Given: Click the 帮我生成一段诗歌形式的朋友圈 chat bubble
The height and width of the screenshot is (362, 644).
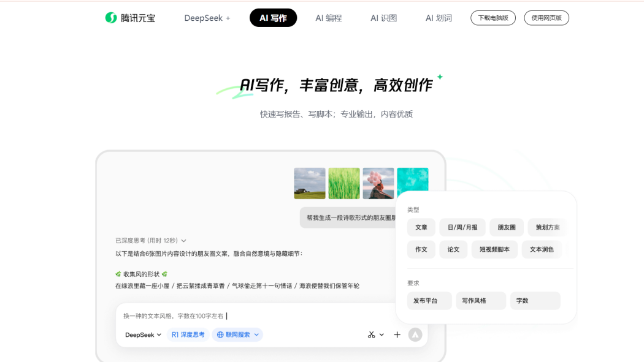Looking at the screenshot, I should pyautogui.click(x=348, y=217).
